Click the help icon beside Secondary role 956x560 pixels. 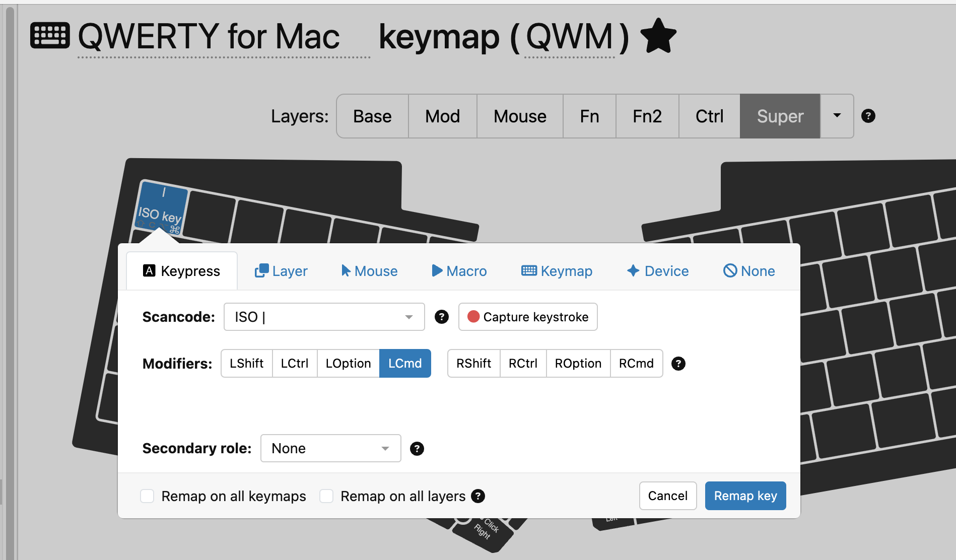tap(417, 449)
